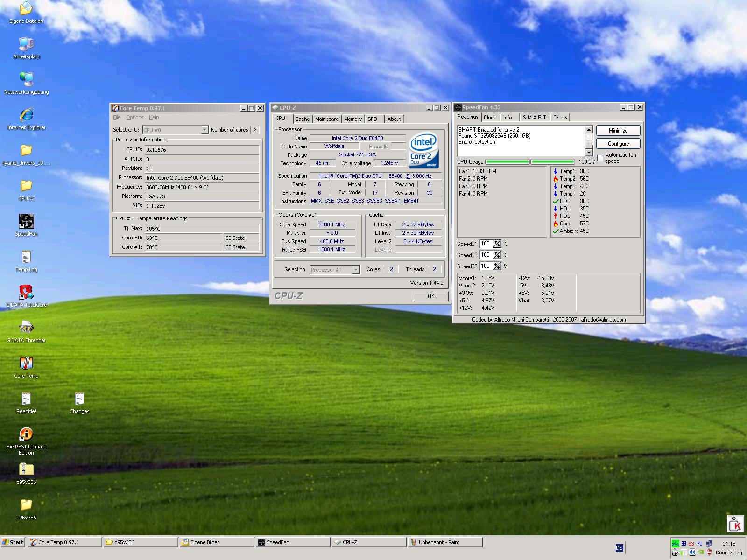Click the second CPU Usage bar in SpeedFan

click(553, 162)
